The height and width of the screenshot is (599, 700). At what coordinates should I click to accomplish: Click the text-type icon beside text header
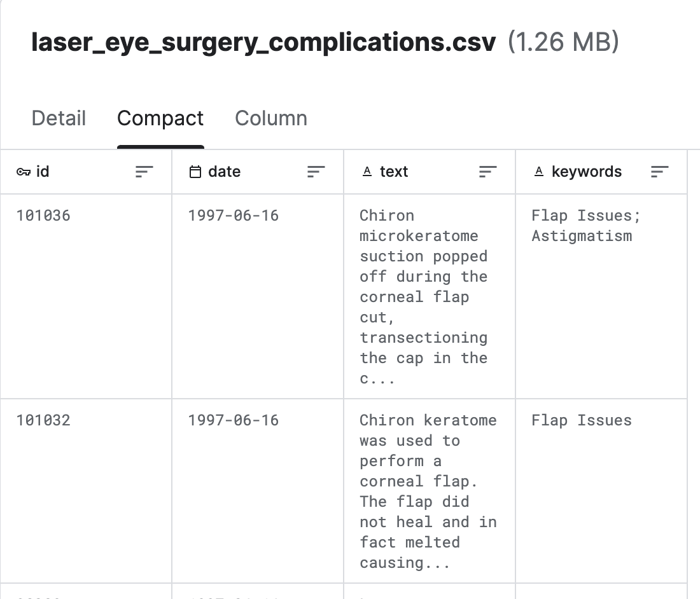click(x=367, y=172)
